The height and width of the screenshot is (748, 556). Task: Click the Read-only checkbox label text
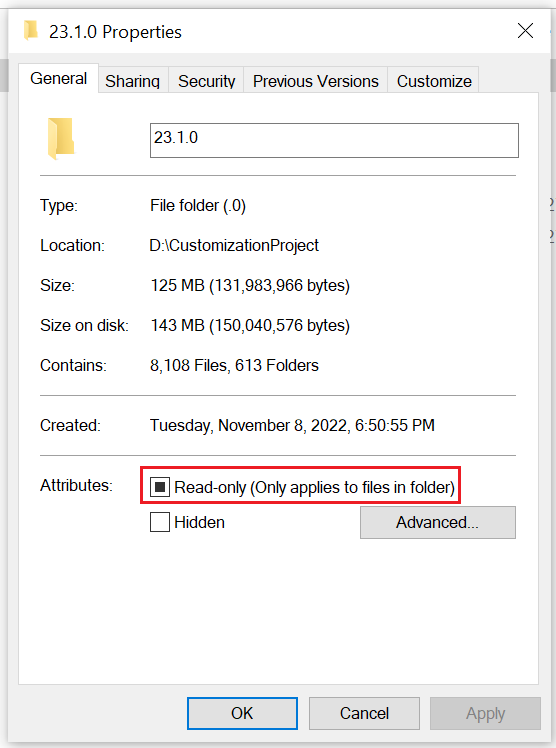(x=315, y=487)
